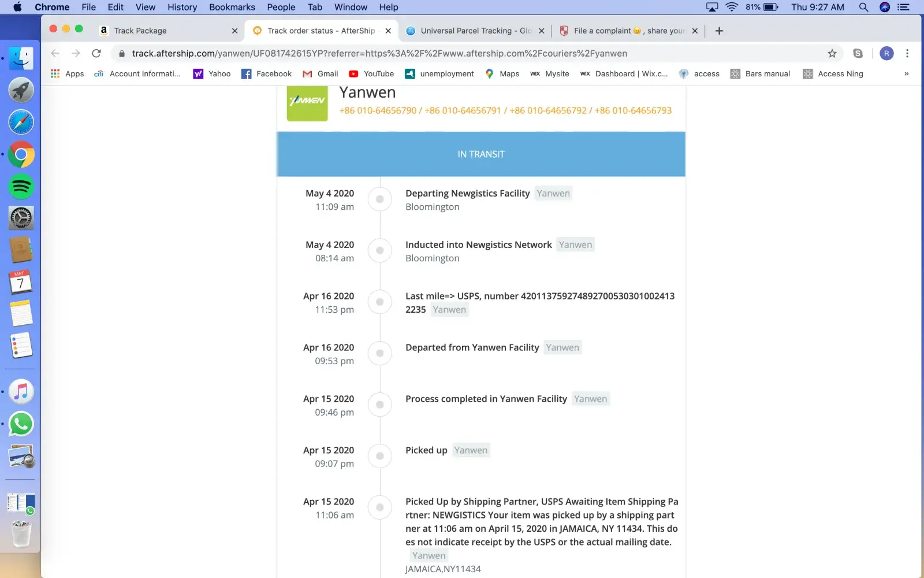
Task: Open Apps shortcut in bookmarks bar
Action: pyautogui.click(x=68, y=73)
